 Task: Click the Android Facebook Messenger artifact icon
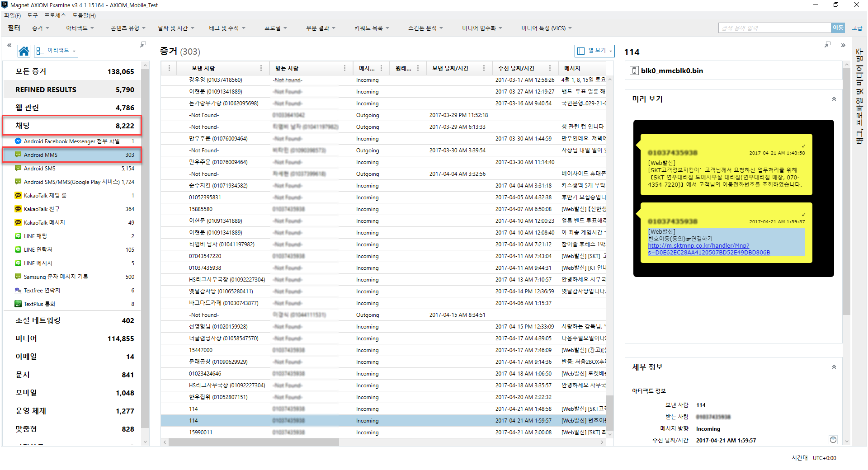(x=18, y=141)
